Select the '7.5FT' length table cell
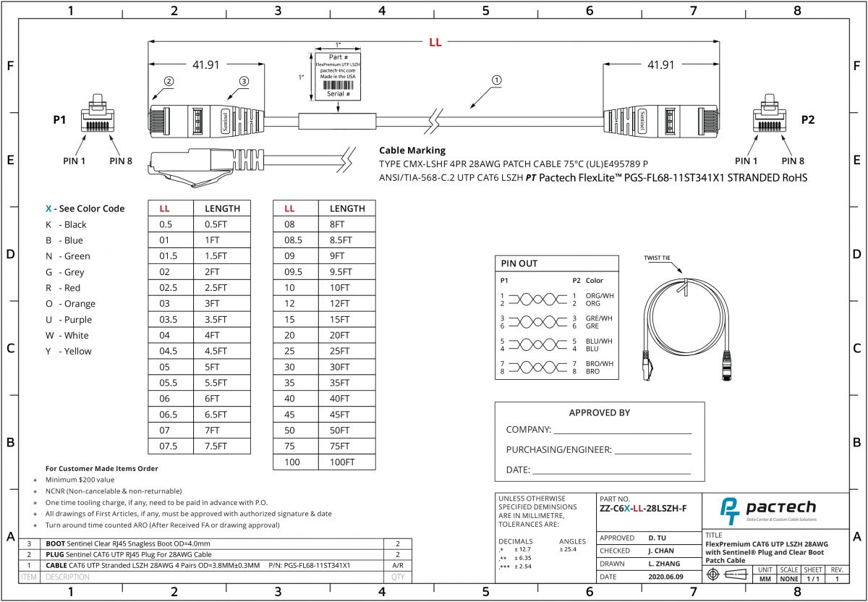Image resolution: width=868 pixels, height=602 pixels. point(222,446)
